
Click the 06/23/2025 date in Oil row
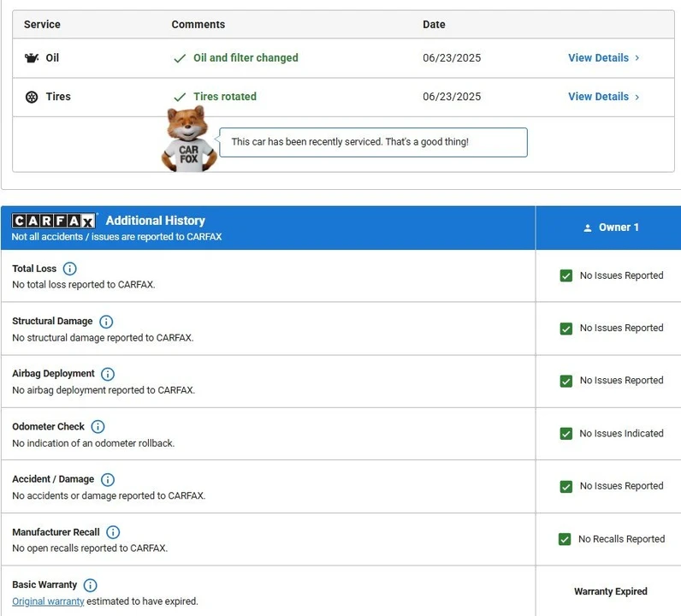452,58
